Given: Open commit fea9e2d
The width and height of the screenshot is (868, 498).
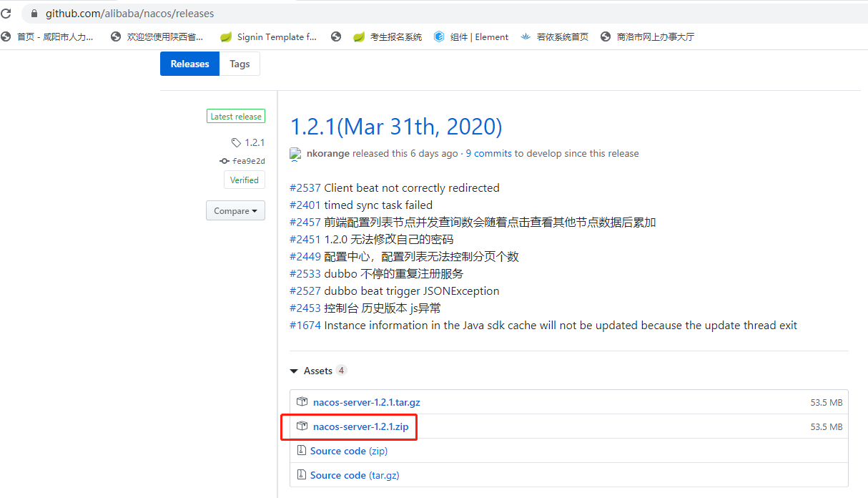Looking at the screenshot, I should click(242, 161).
